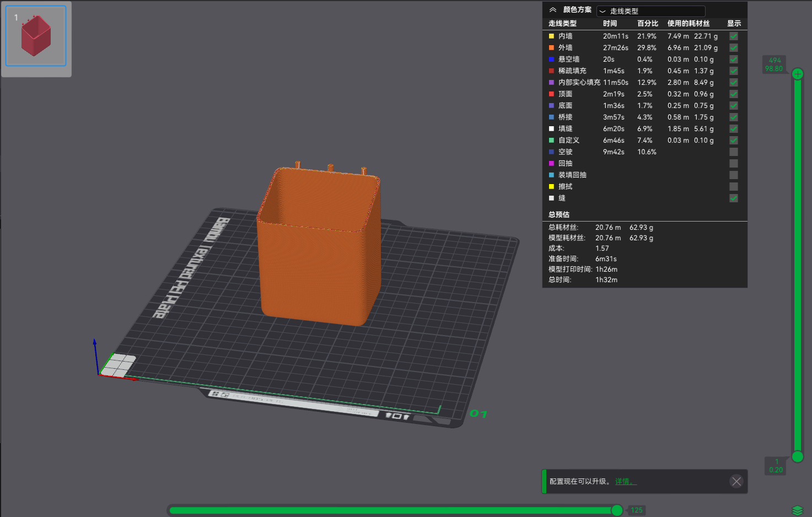Click the 内墙 yellow color swatch
Image resolution: width=812 pixels, height=517 pixels.
[551, 36]
